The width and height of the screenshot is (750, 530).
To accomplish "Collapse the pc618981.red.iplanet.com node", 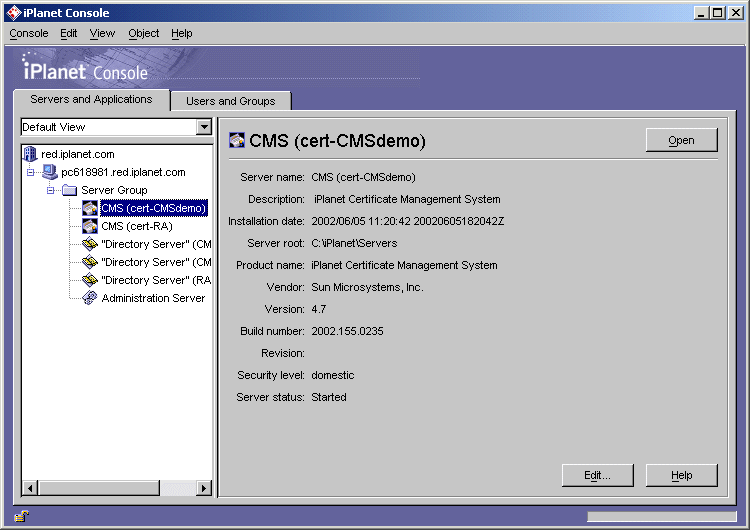I will click(31, 172).
